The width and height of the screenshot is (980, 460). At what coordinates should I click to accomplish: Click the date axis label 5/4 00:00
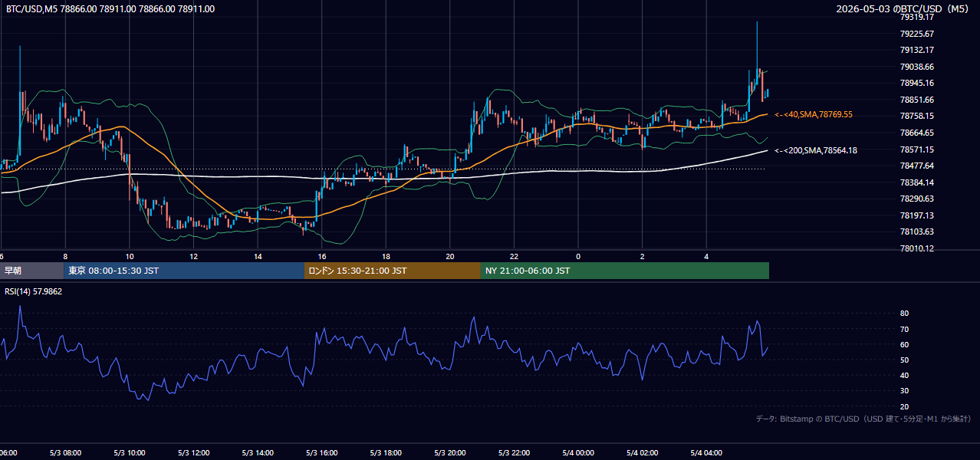(x=578, y=453)
